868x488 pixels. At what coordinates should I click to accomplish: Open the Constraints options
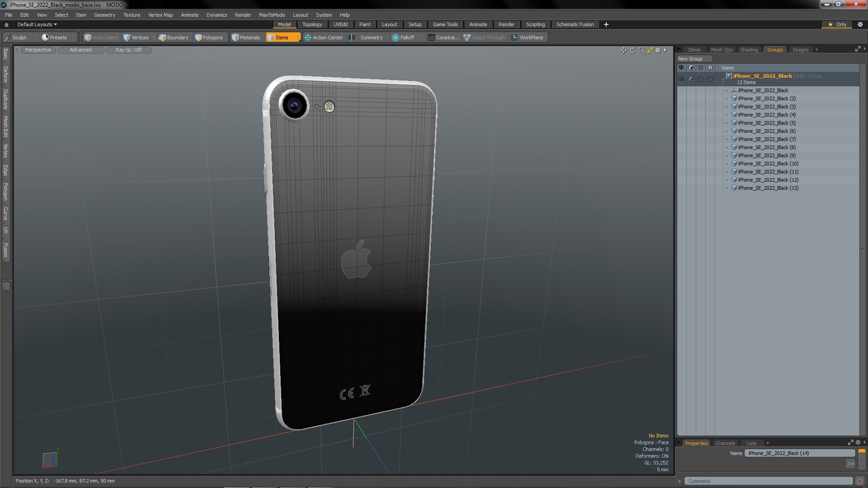coord(443,38)
